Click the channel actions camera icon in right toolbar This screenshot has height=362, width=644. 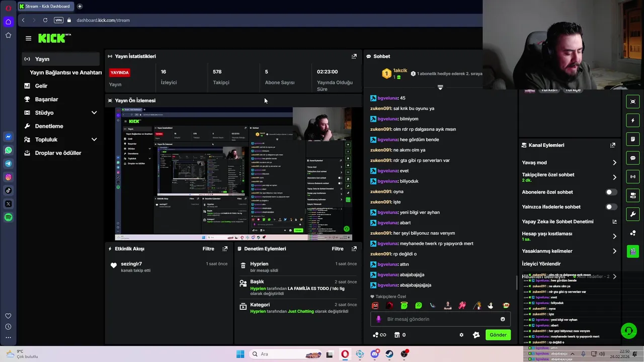[633, 196]
